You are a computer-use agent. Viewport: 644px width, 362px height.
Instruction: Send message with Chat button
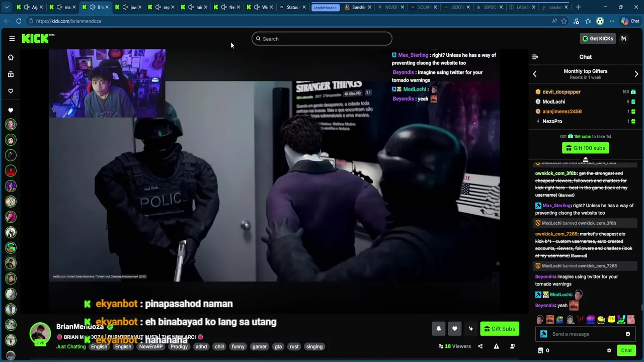click(x=626, y=350)
